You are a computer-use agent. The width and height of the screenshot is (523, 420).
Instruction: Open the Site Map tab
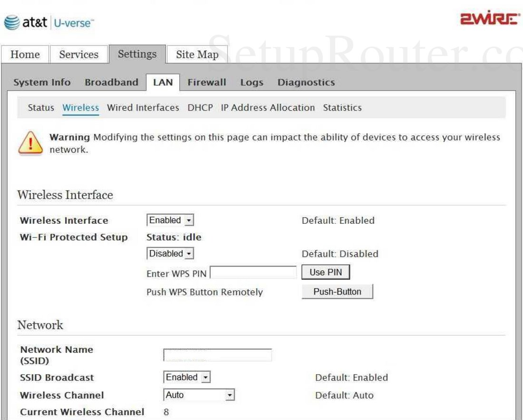(196, 55)
